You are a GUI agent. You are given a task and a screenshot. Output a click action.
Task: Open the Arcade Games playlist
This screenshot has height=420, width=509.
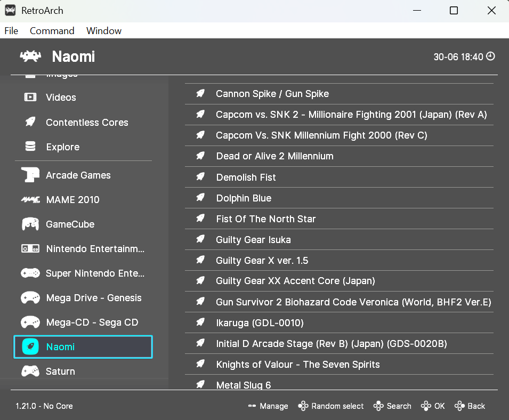pos(83,175)
